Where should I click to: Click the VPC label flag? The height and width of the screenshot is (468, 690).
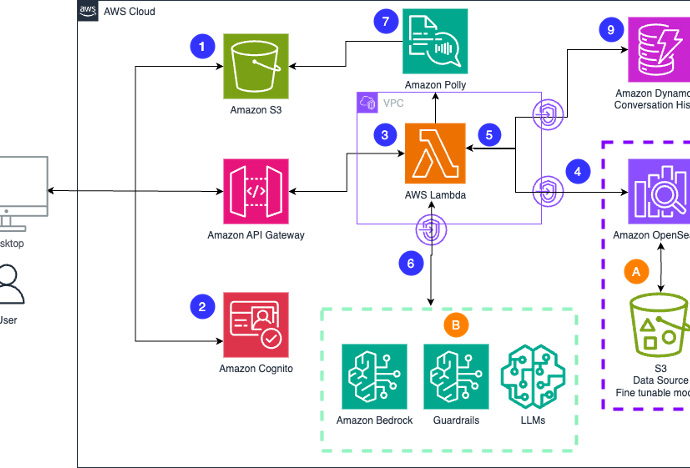pyautogui.click(x=367, y=102)
